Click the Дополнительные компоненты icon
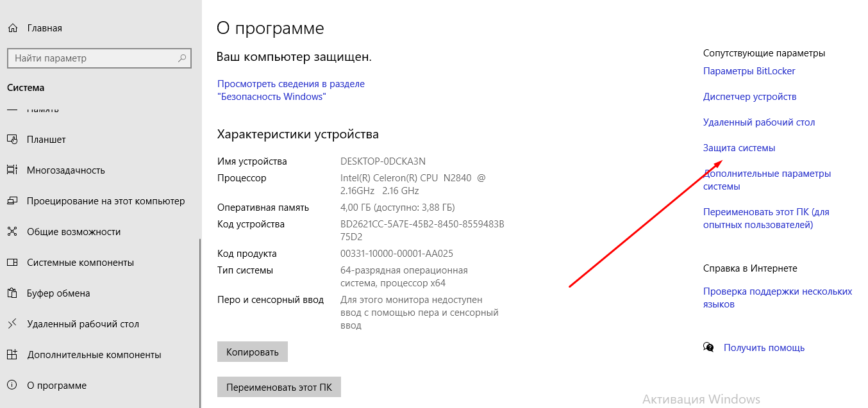Viewport: 868px width, 408px height. point(12,354)
